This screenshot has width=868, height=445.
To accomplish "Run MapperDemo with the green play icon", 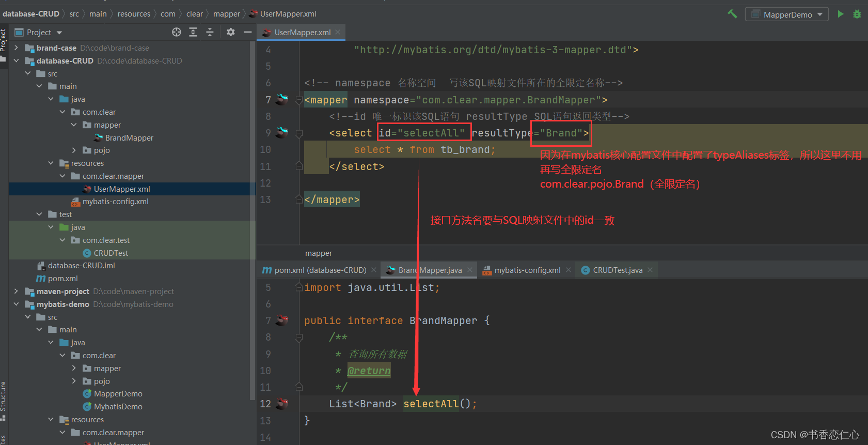I will click(840, 14).
